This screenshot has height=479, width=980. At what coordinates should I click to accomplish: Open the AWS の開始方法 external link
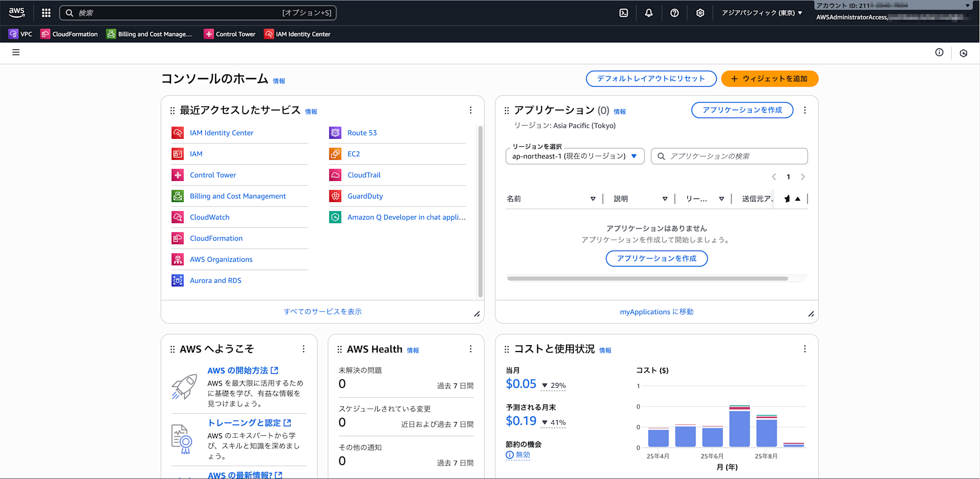(243, 371)
